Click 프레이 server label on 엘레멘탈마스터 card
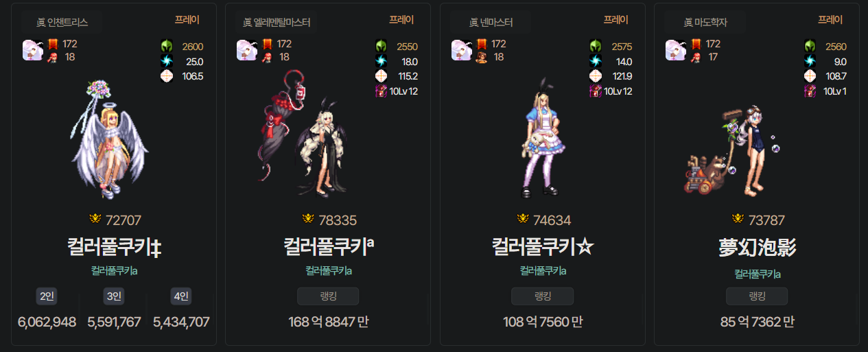 (401, 20)
